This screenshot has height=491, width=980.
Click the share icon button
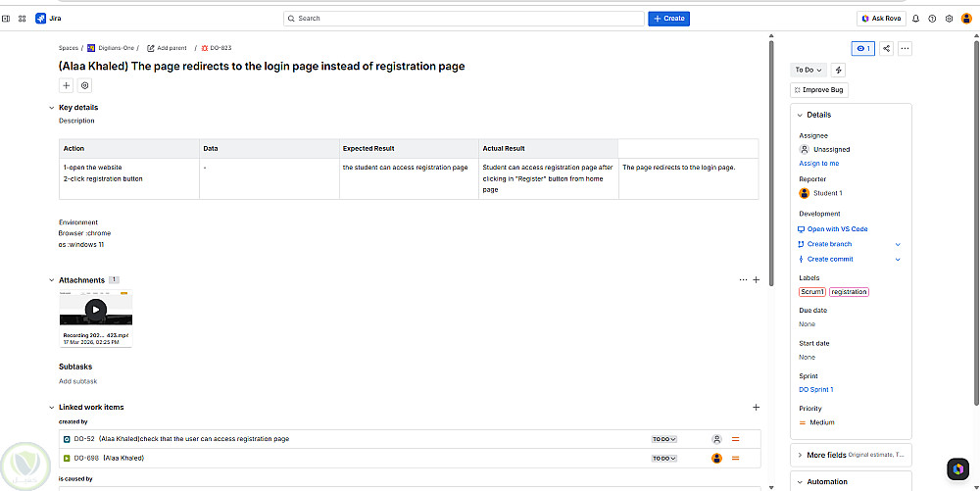pos(887,48)
